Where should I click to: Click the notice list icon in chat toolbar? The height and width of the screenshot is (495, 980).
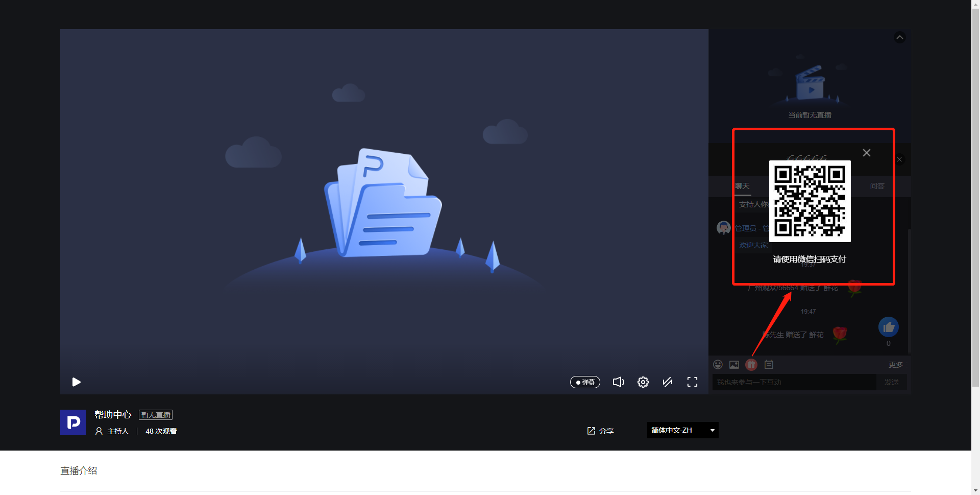769,365
